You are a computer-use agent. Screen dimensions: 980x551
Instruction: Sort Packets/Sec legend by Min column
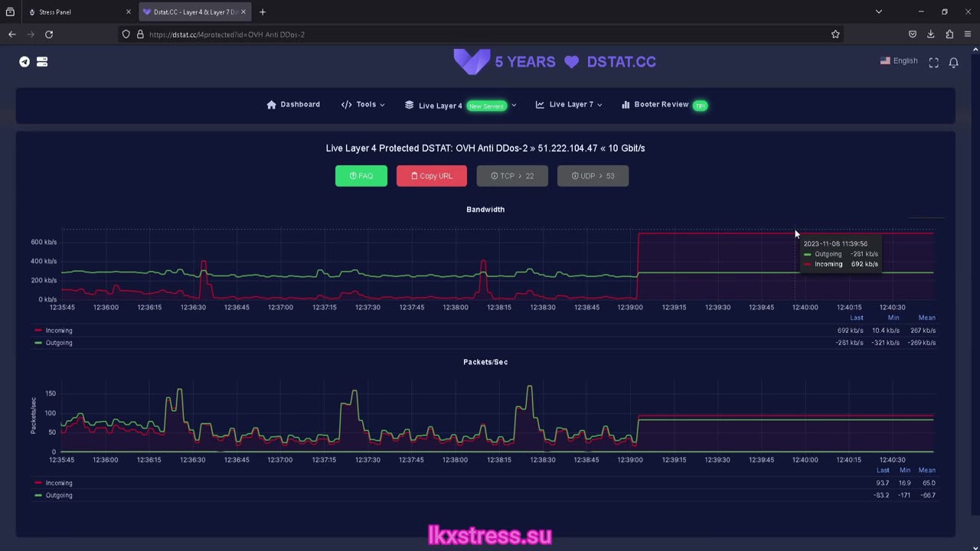pos(905,470)
